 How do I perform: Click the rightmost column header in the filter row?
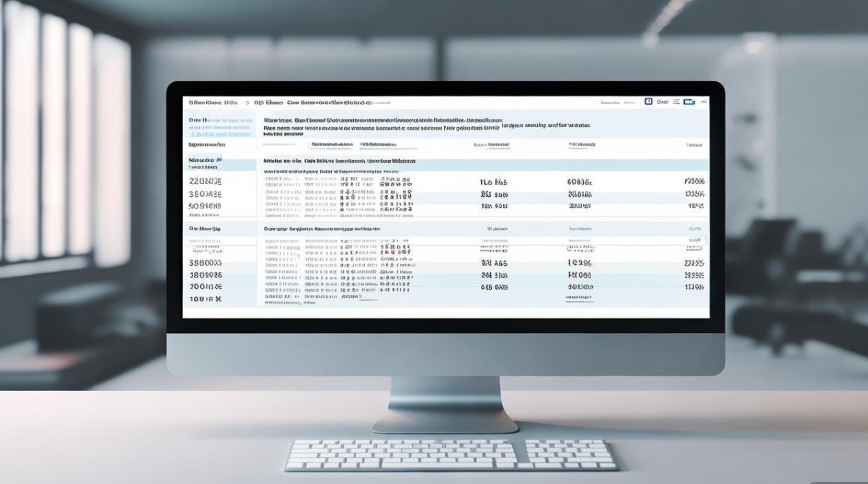pyautogui.click(x=694, y=146)
